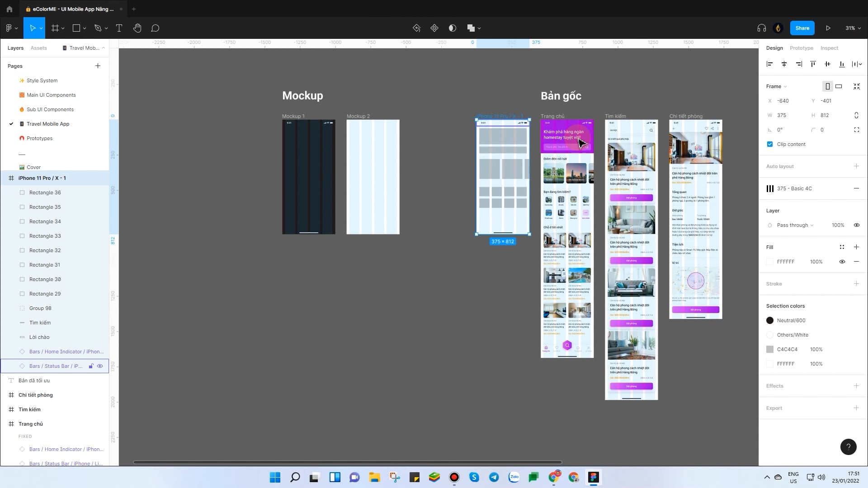Viewport: 868px width, 488px height.
Task: Click the Align left icon
Action: click(769, 64)
